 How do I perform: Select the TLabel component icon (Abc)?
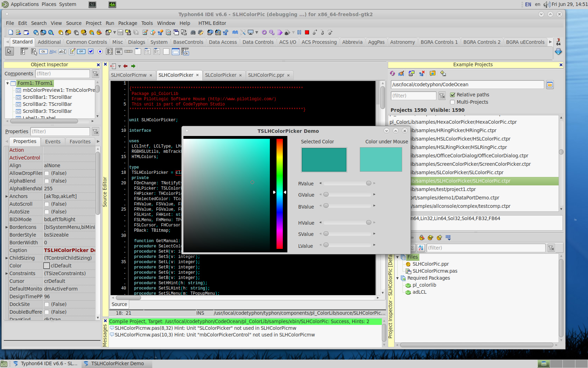pos(53,52)
